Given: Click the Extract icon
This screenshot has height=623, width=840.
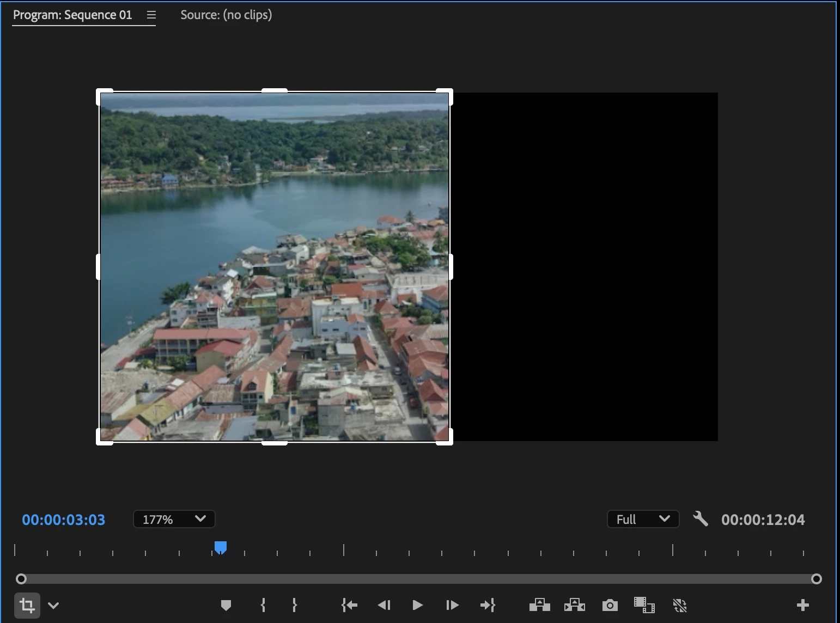Looking at the screenshot, I should (574, 606).
